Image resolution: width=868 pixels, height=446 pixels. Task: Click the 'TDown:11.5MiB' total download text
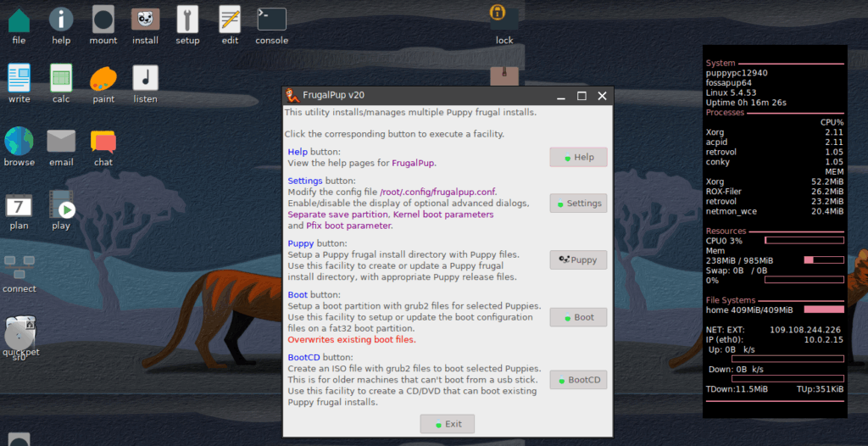(737, 389)
